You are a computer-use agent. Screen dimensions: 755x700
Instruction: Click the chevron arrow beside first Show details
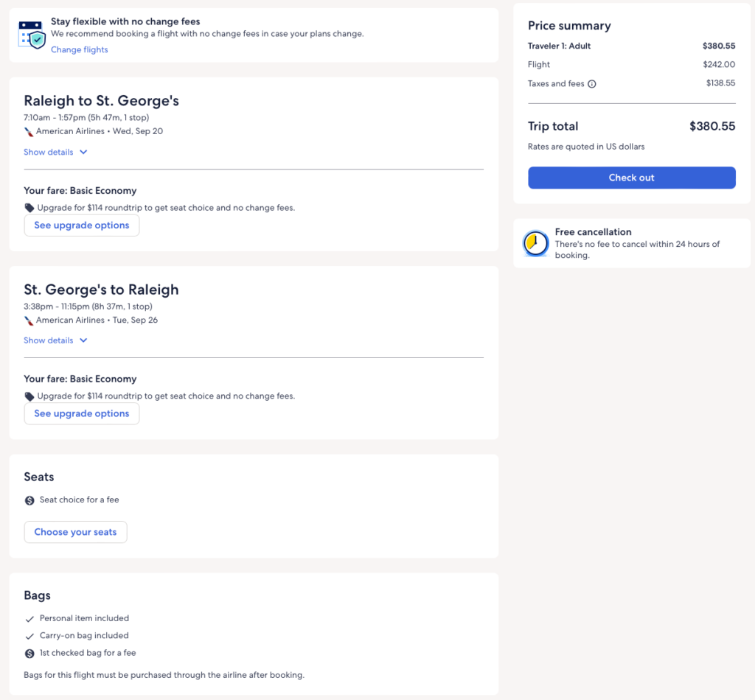coord(83,153)
